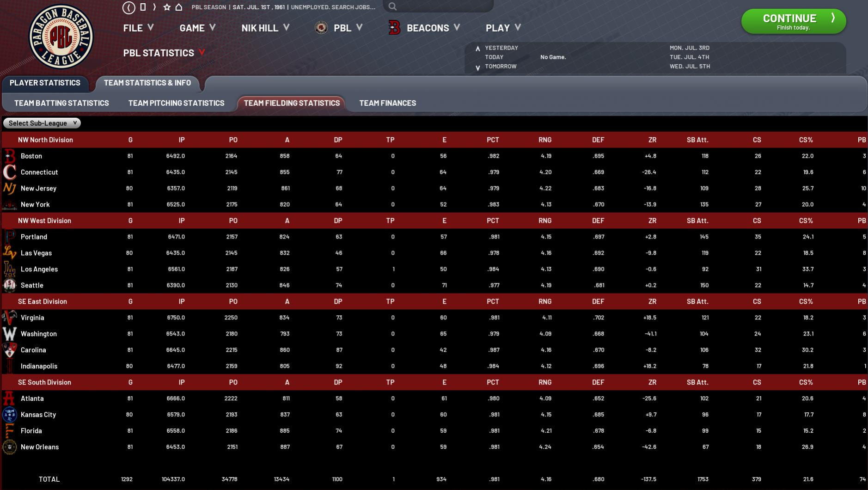Click the star bookmark icon

pyautogui.click(x=167, y=7)
